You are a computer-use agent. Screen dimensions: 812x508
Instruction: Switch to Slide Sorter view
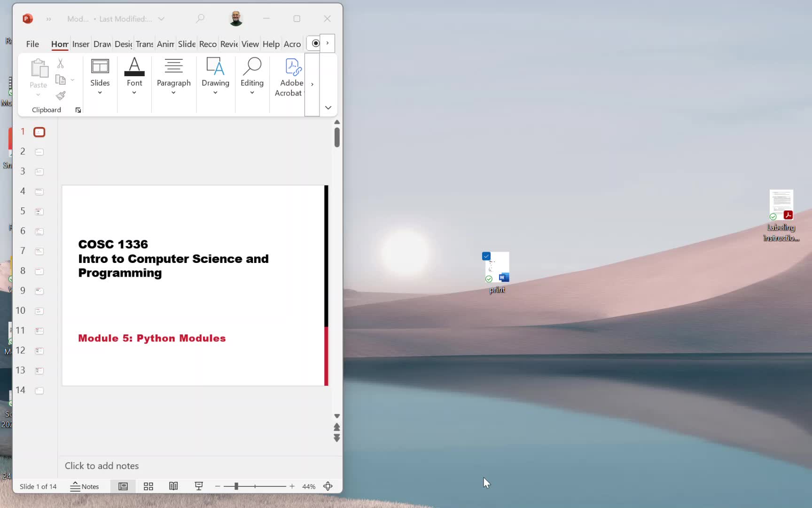tap(148, 486)
